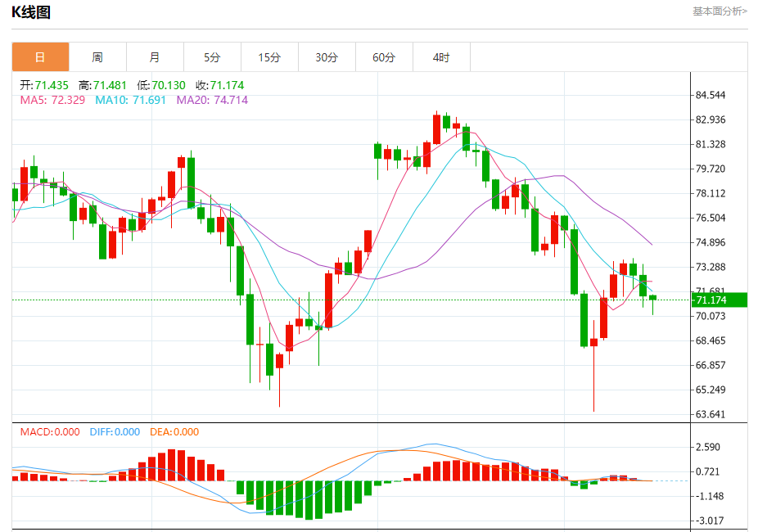Click the 高:71.481 high value

[x=102, y=85]
